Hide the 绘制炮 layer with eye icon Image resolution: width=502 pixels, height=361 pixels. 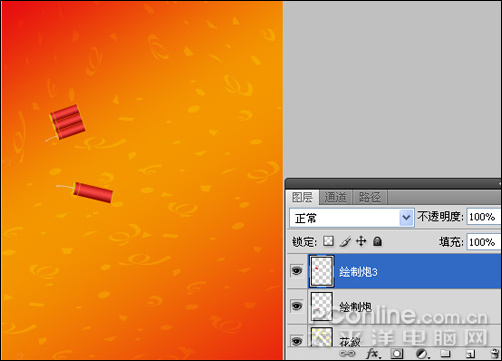pos(297,306)
